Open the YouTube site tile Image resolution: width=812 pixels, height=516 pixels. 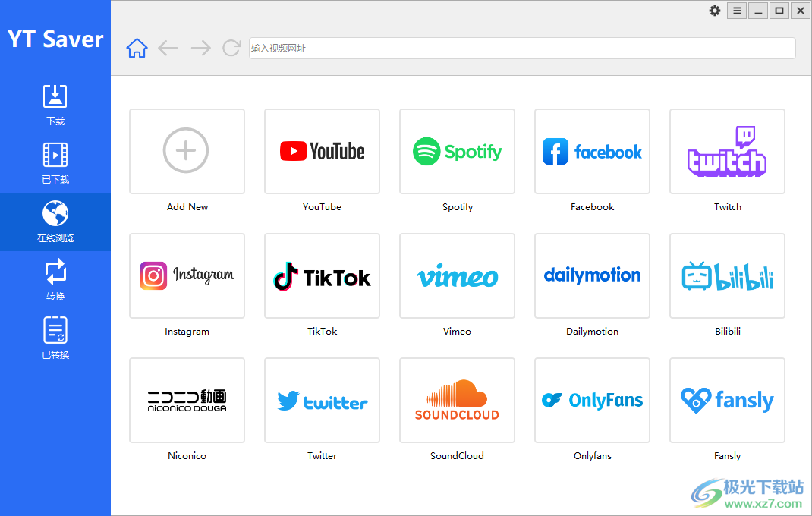pos(322,151)
